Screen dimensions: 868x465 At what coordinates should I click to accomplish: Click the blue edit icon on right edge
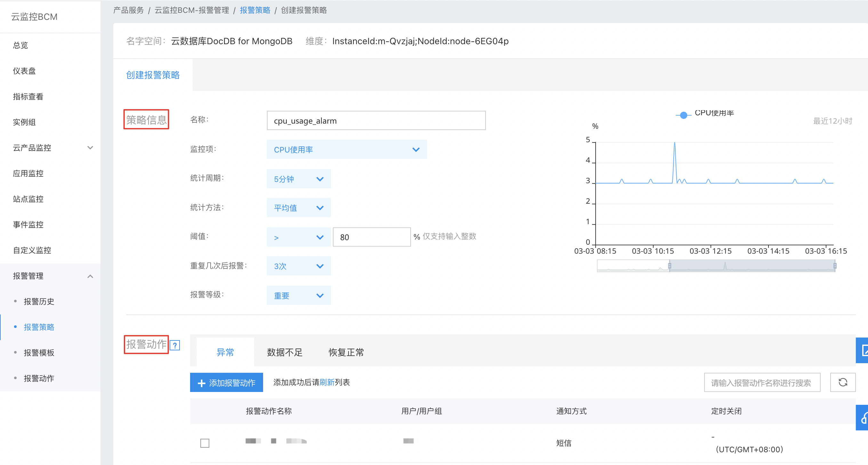[x=863, y=350]
